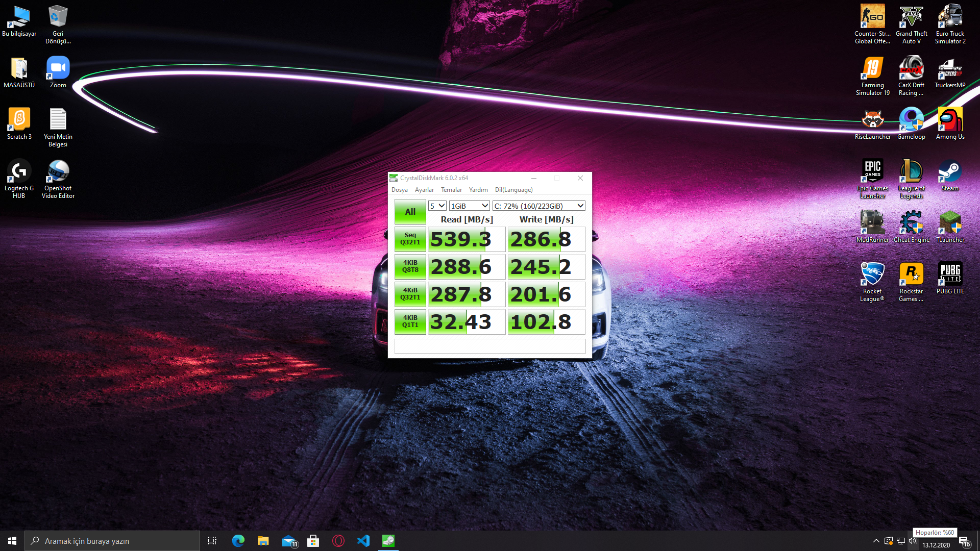Select the TruckersMP desktop icon
This screenshot has height=551, width=980.
coord(950,72)
